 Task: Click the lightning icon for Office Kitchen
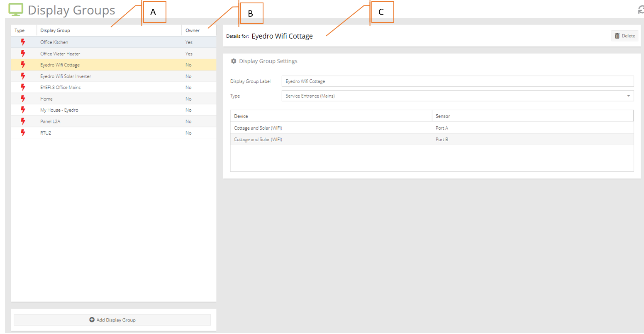[x=23, y=42]
